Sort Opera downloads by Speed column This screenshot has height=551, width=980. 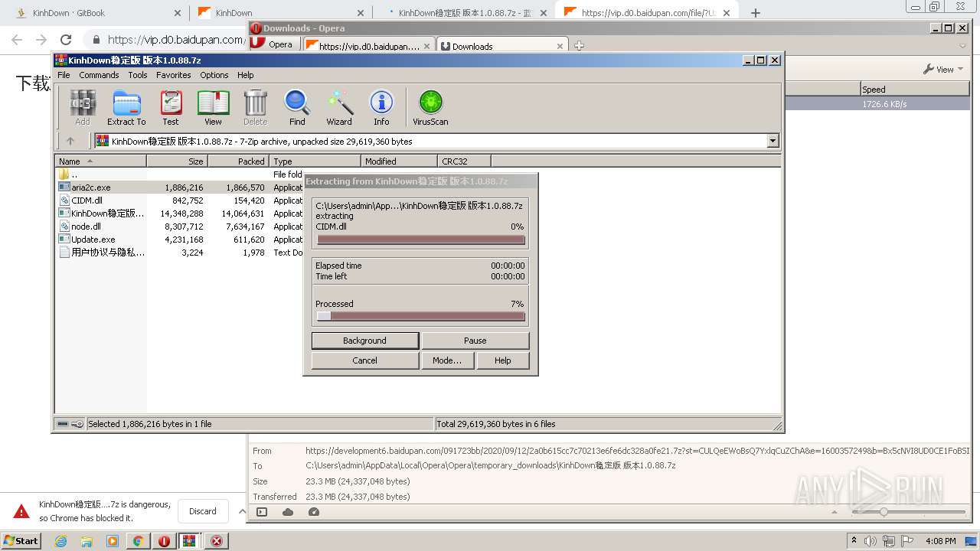click(914, 90)
